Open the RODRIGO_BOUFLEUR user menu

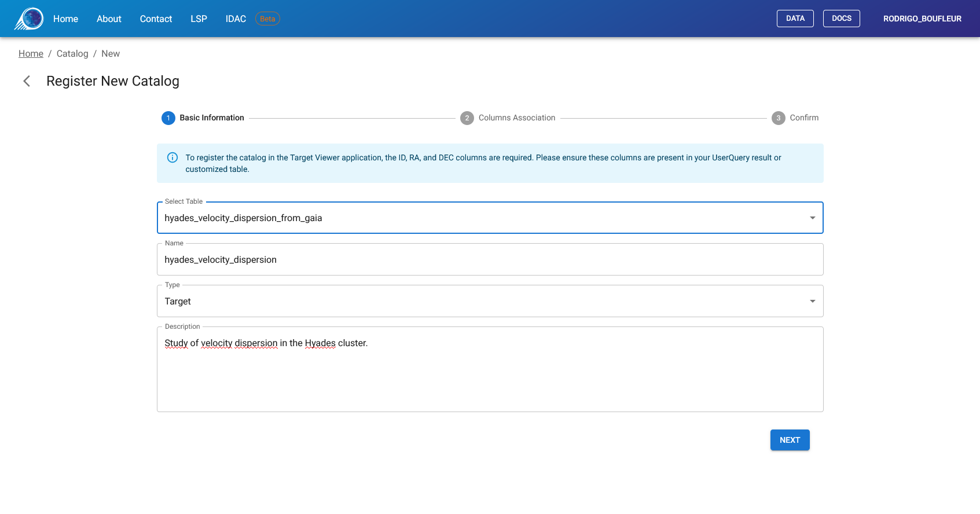922,19
